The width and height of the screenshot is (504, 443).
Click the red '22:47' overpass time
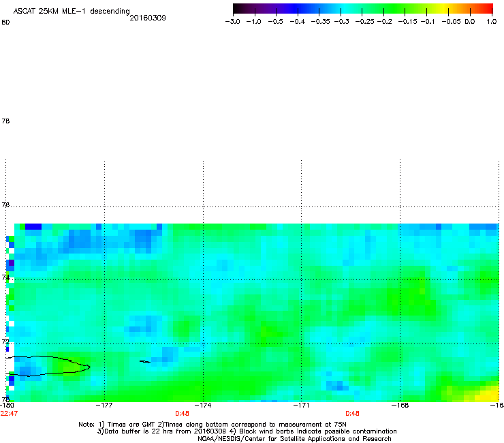pos(9,414)
